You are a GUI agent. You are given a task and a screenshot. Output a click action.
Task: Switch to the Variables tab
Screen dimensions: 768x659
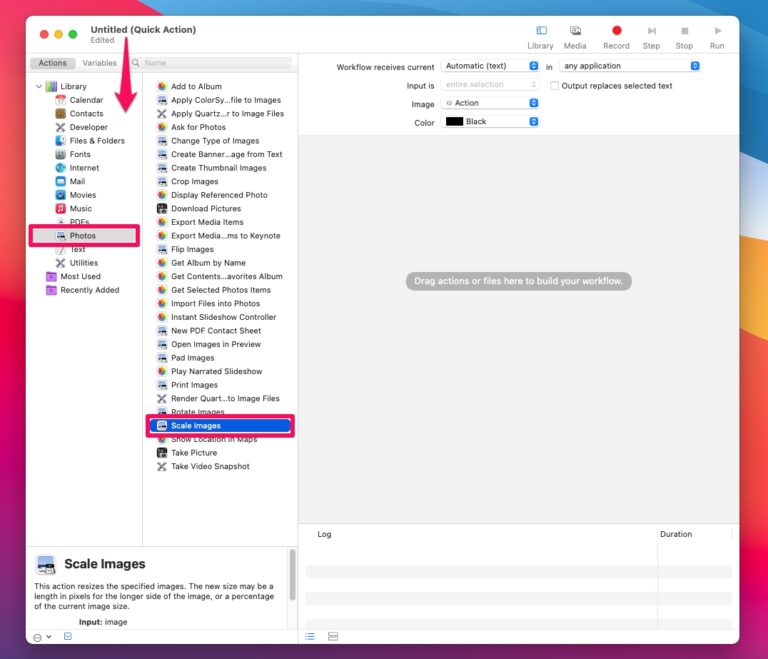coord(99,63)
